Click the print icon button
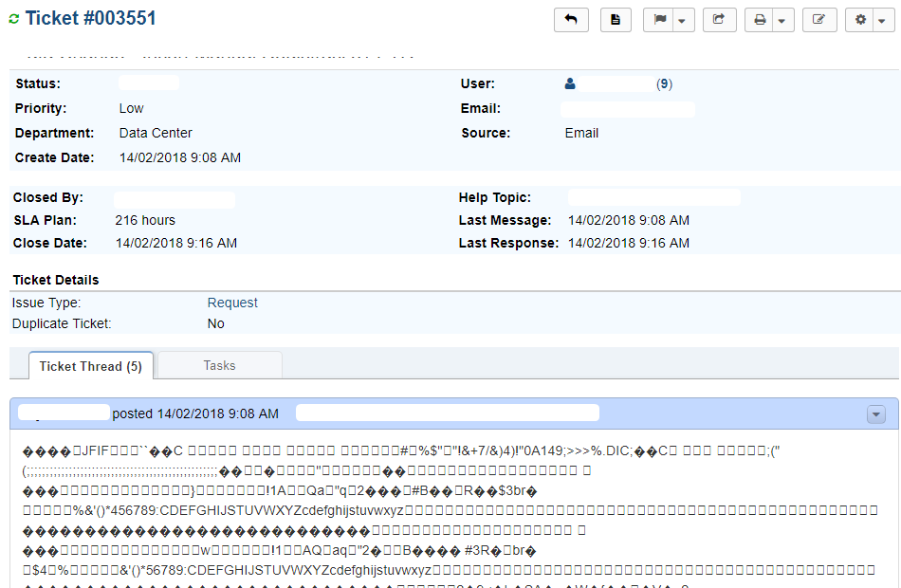 coord(760,20)
